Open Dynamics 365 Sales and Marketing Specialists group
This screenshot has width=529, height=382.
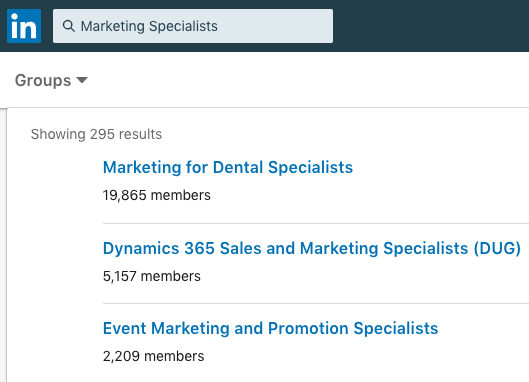click(312, 248)
